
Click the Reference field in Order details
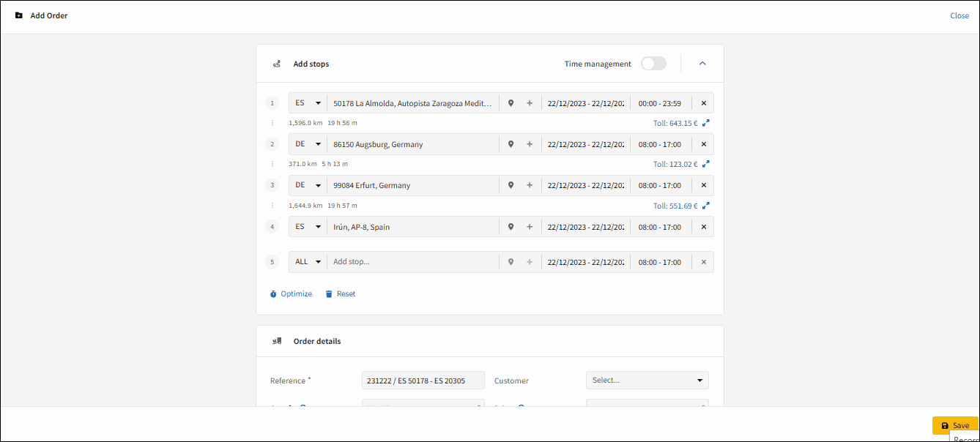423,380
